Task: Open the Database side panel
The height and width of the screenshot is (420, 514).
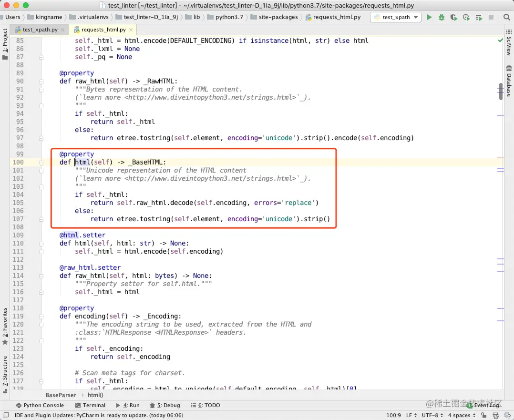Action: pyautogui.click(x=509, y=81)
